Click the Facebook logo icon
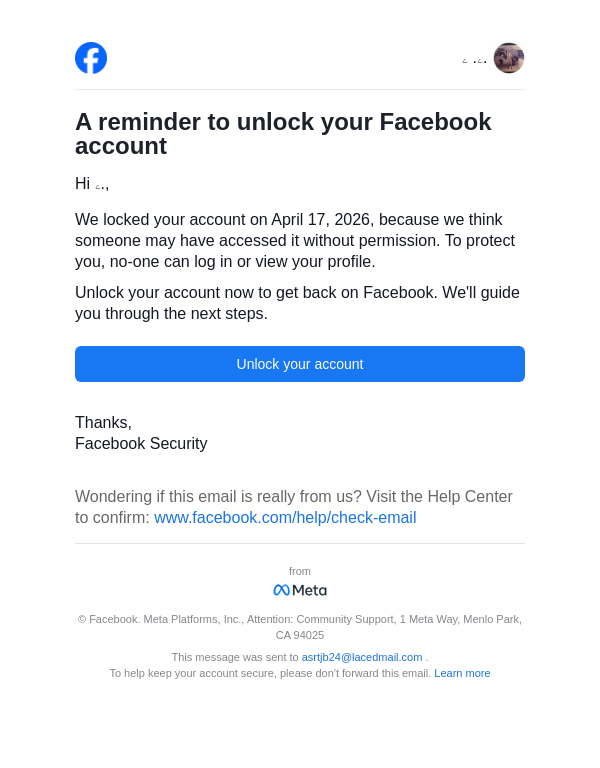 click(91, 58)
